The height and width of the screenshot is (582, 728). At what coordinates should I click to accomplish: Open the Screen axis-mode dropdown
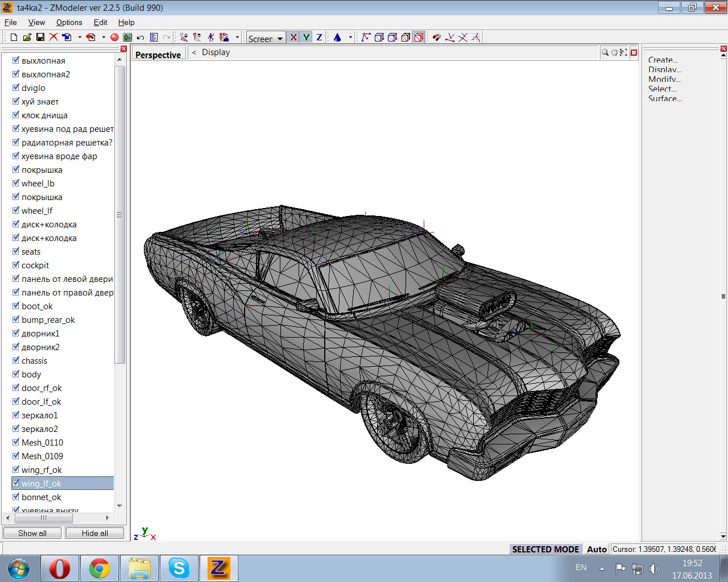[266, 38]
